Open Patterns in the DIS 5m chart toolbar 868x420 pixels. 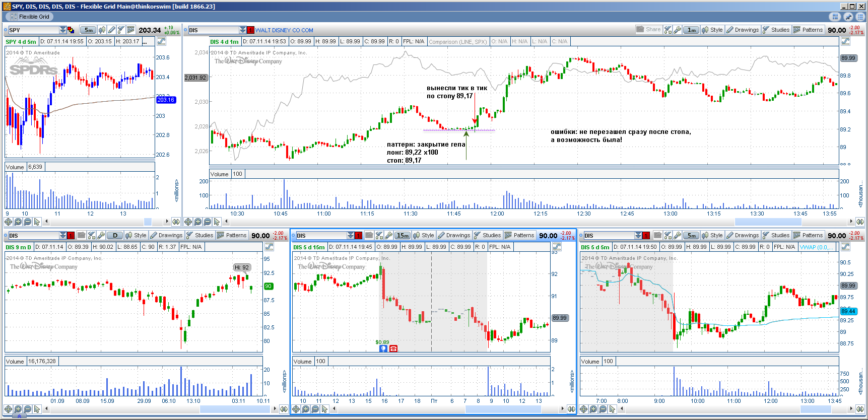[x=808, y=235]
